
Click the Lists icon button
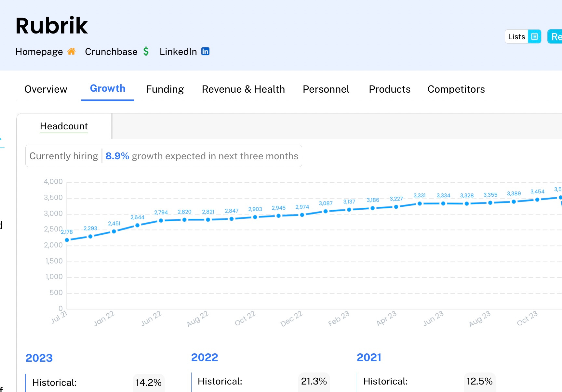click(534, 37)
